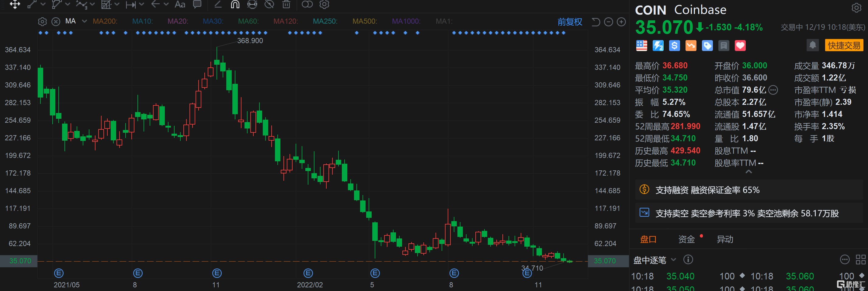Select the trend line drawing tool
868x291 pixels.
click(32, 4)
